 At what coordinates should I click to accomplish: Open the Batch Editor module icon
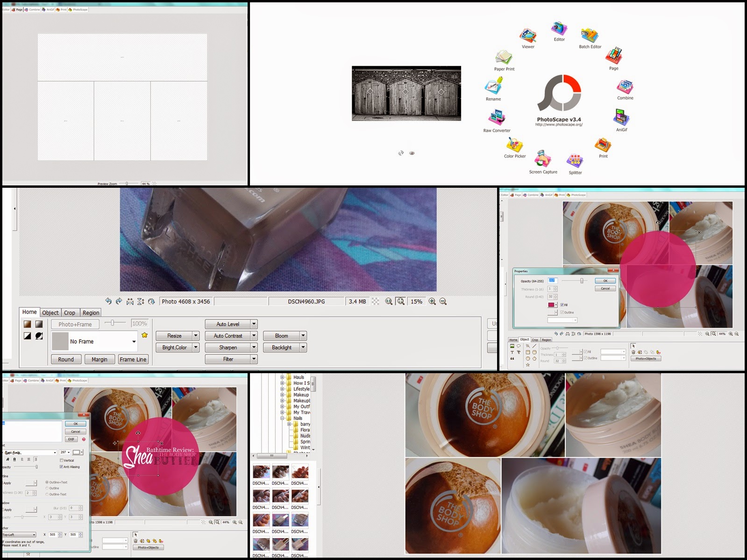pos(590,35)
